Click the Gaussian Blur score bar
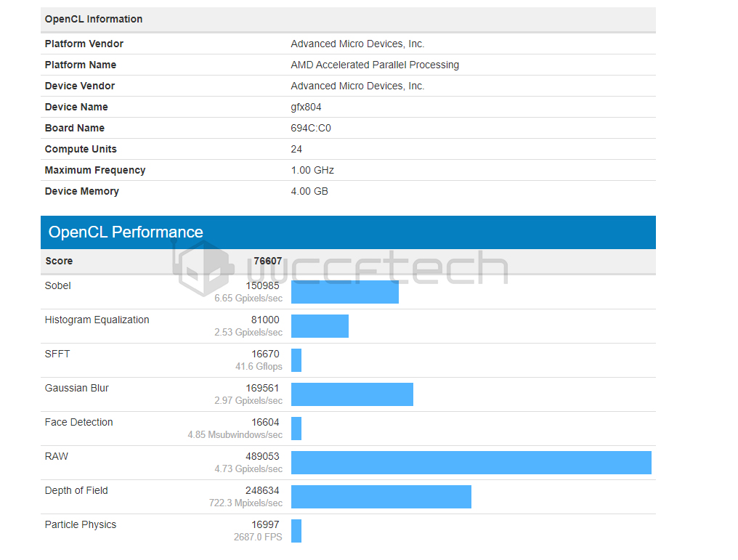 (x=352, y=394)
